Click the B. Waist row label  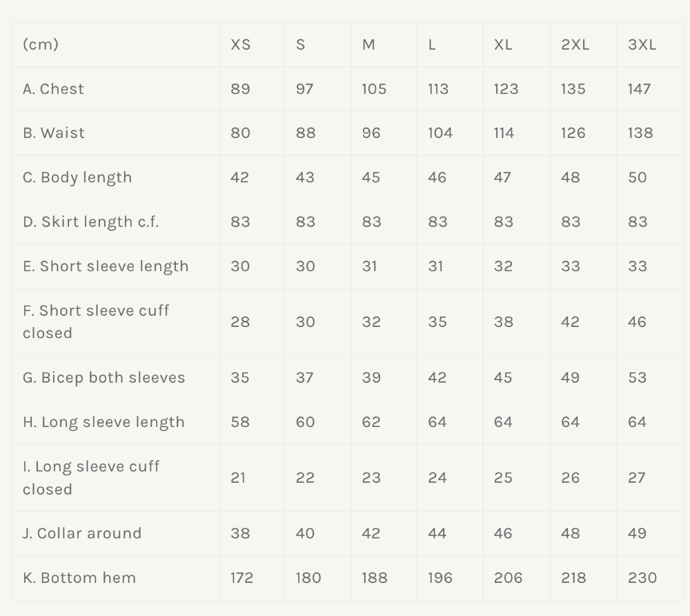pos(53,133)
